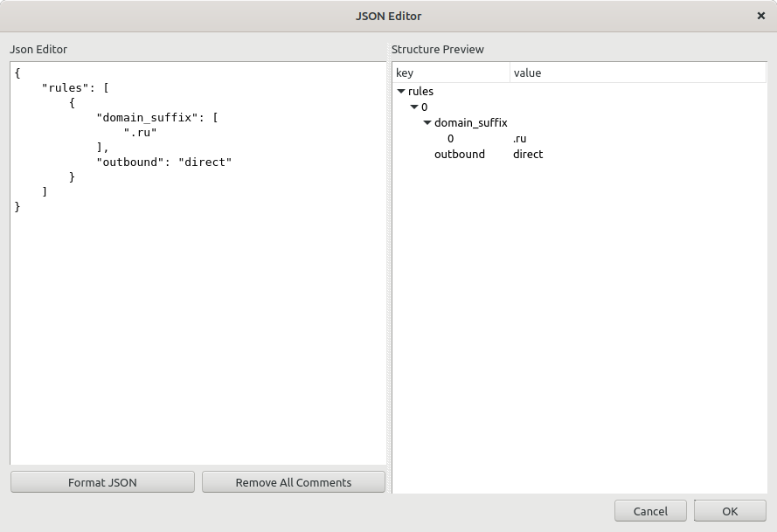Collapse the 0 array index node

pos(414,107)
